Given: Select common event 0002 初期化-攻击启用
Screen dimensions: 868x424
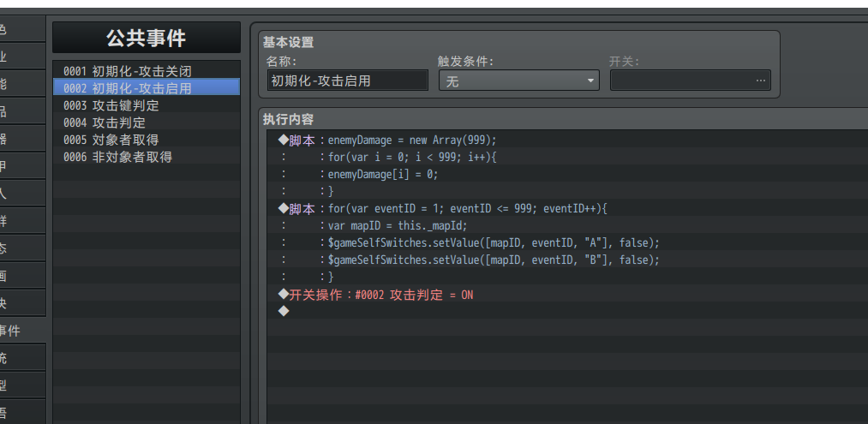Looking at the screenshot, I should 147,88.
